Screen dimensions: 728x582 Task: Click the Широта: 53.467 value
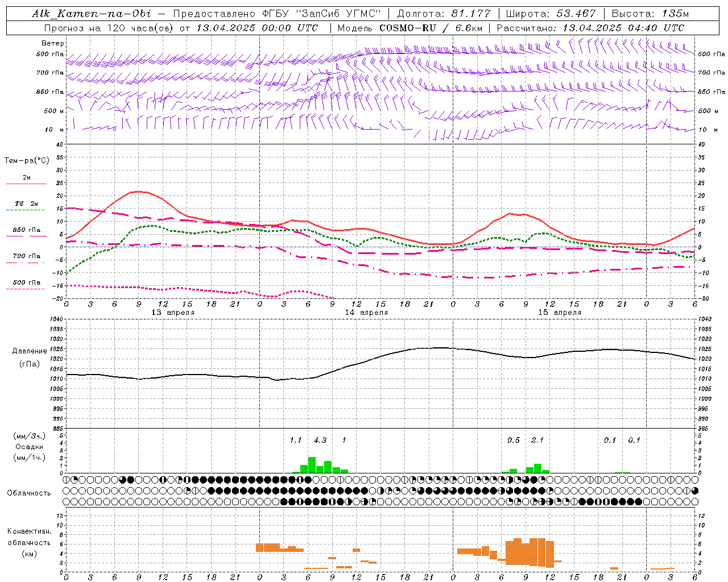pos(551,14)
